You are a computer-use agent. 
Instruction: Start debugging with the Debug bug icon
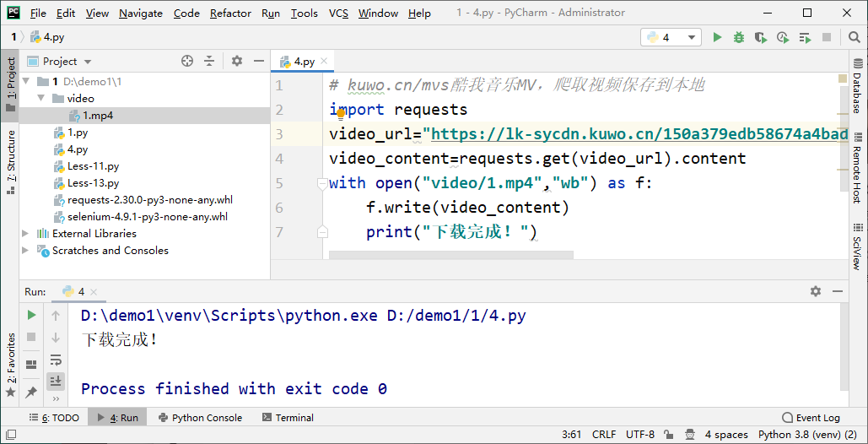click(739, 37)
